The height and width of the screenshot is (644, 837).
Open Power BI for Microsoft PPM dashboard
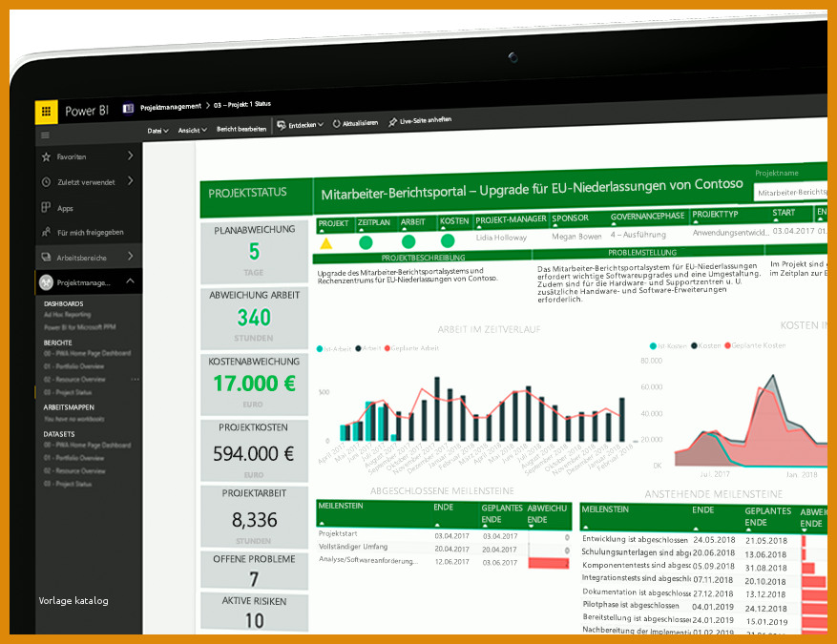(x=79, y=327)
